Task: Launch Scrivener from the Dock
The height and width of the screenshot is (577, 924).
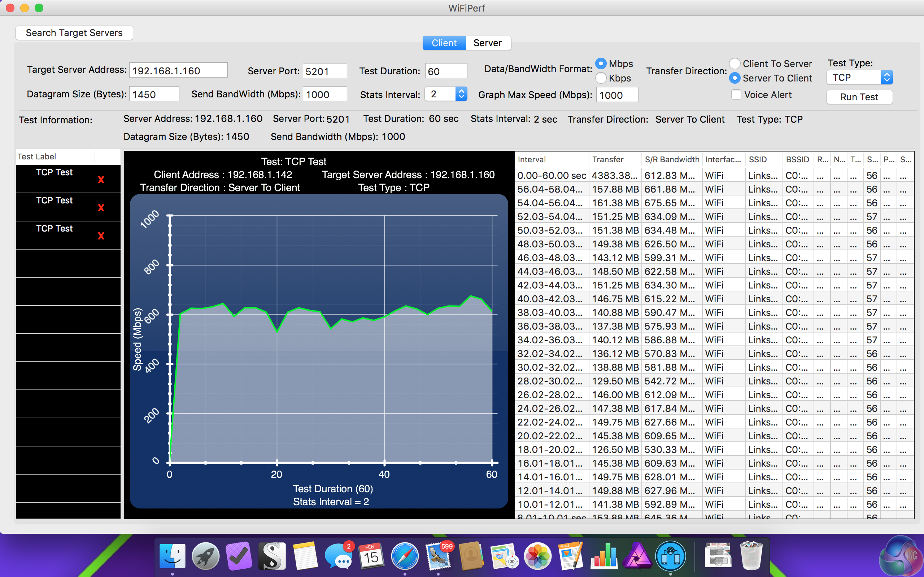Action: tap(271, 556)
